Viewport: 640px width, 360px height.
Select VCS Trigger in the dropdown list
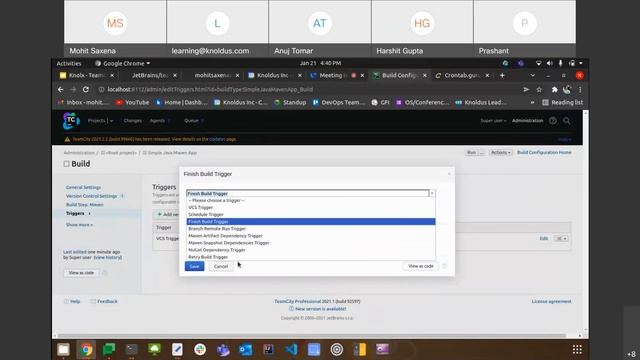pos(311,207)
